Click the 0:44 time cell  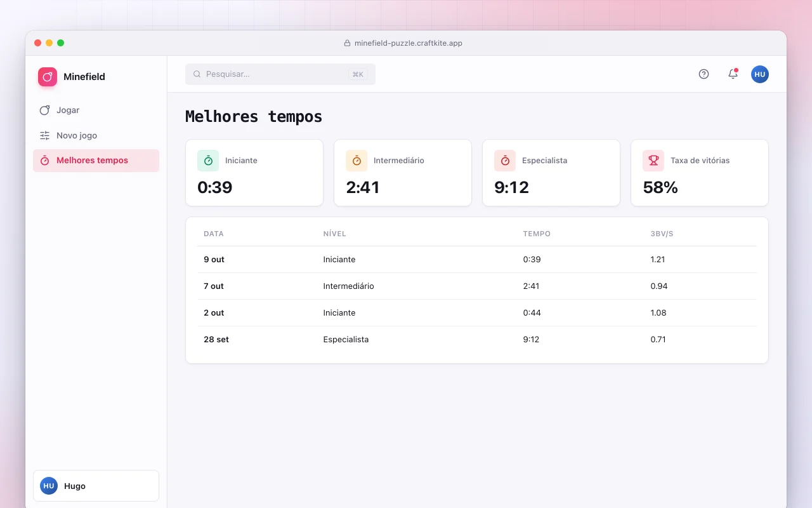(x=532, y=313)
